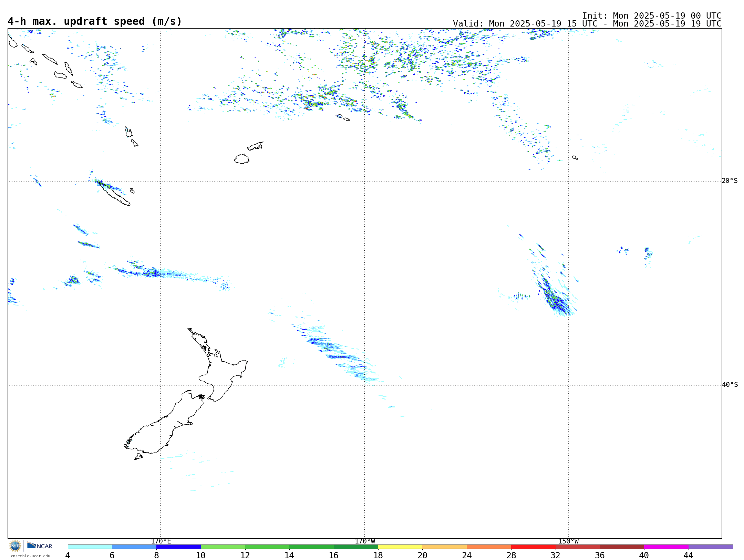Screen dimensions: 744x560
Task: Click the '20°S' latitude label
Action: click(x=730, y=181)
